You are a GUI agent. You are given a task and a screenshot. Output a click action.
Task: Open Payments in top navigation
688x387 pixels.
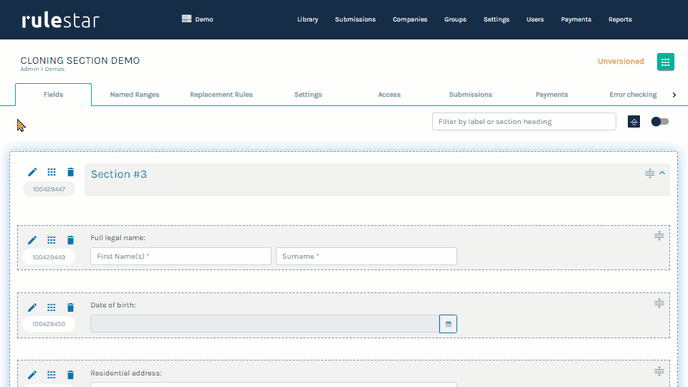coord(576,19)
